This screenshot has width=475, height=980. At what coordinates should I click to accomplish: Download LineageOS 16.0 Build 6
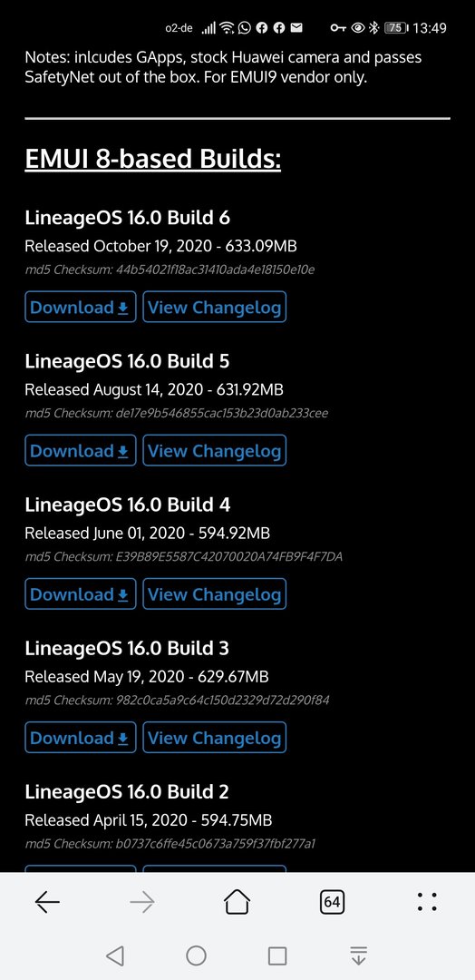click(x=81, y=307)
